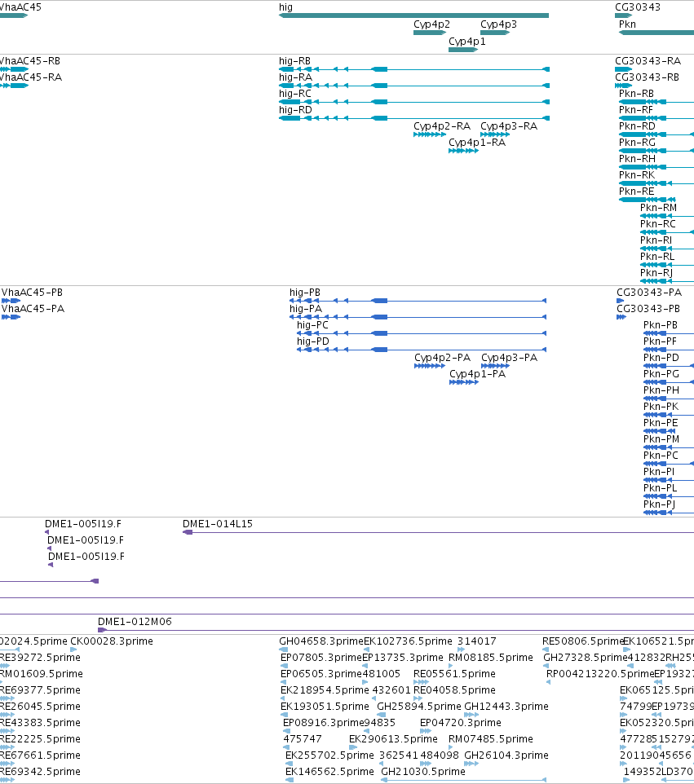Click the Cyp4p3 gene feature
Image resolution: width=694 pixels, height=784 pixels.
click(x=495, y=33)
